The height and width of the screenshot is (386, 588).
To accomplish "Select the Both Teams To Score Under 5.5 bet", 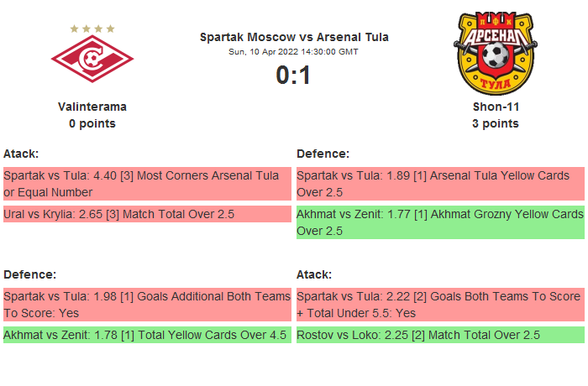I will tap(440, 305).
